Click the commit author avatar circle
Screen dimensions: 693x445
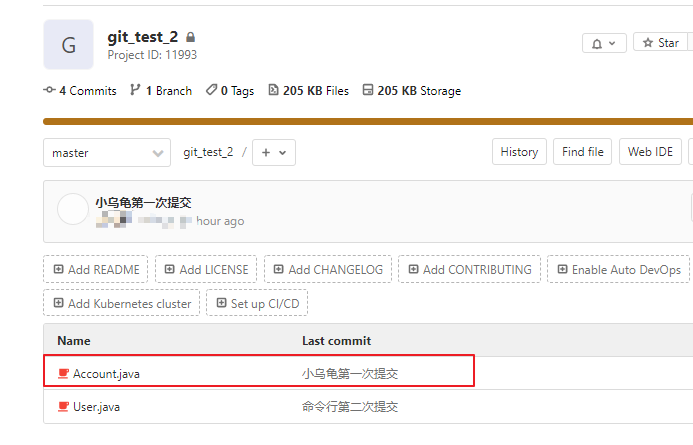[73, 209]
